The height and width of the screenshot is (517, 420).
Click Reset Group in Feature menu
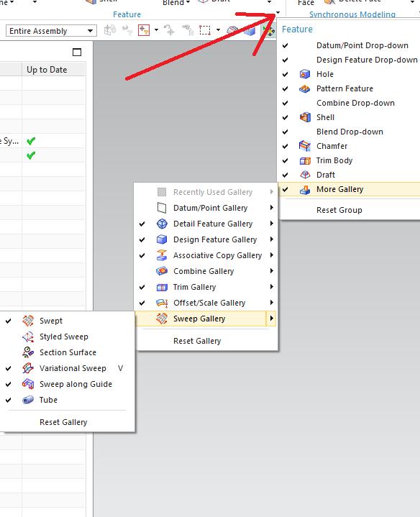339,210
